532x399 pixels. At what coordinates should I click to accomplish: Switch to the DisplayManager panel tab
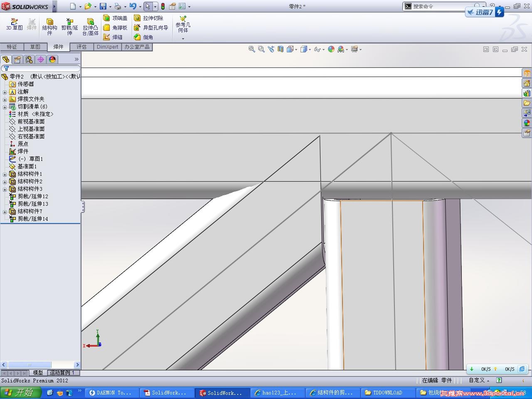[52, 59]
